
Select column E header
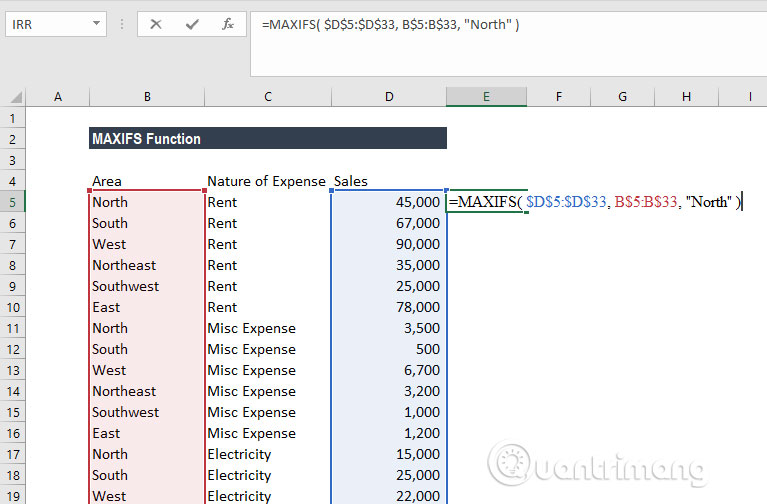(486, 97)
